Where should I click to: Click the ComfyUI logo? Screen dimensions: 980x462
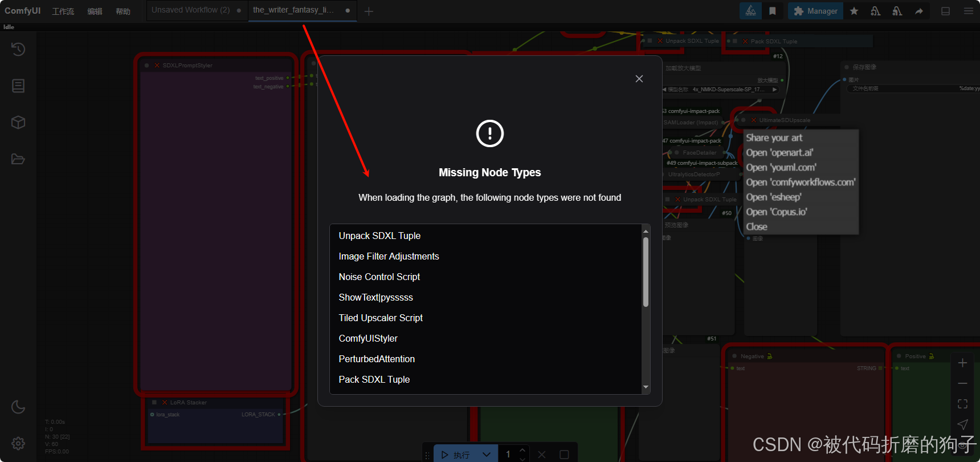[x=23, y=11]
